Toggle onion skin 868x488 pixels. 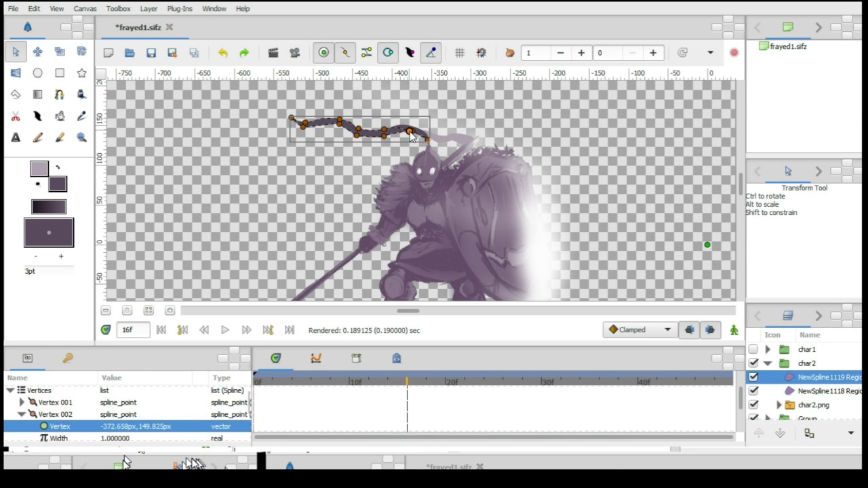coord(510,53)
